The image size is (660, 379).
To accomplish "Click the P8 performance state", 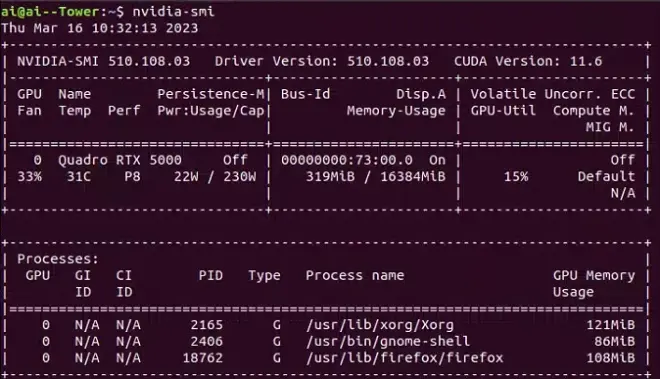I will [132, 177].
